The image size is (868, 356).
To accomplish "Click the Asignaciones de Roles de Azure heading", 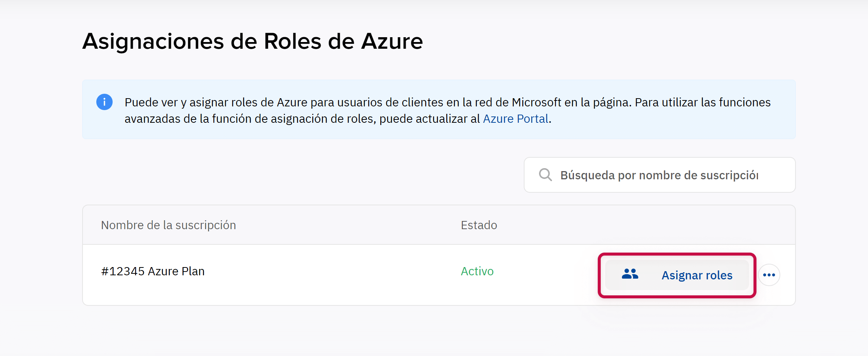I will pos(252,41).
